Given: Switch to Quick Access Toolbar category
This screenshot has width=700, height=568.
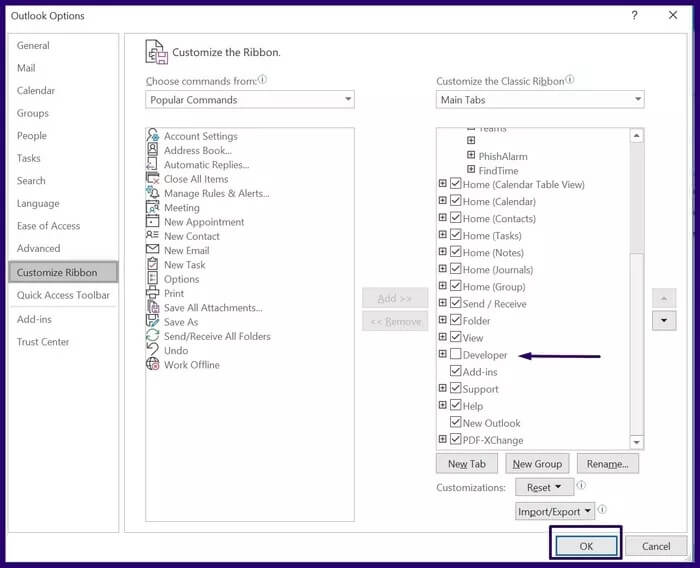Looking at the screenshot, I should coord(63,295).
